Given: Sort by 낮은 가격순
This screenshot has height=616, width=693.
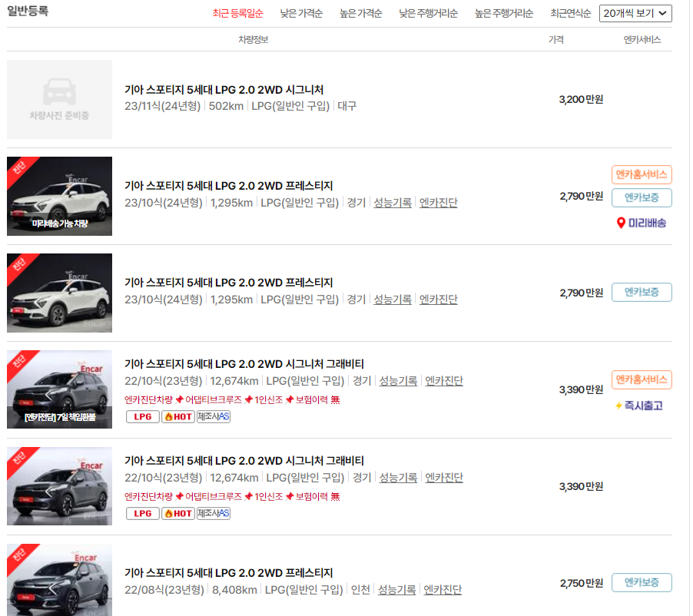Looking at the screenshot, I should [x=301, y=13].
